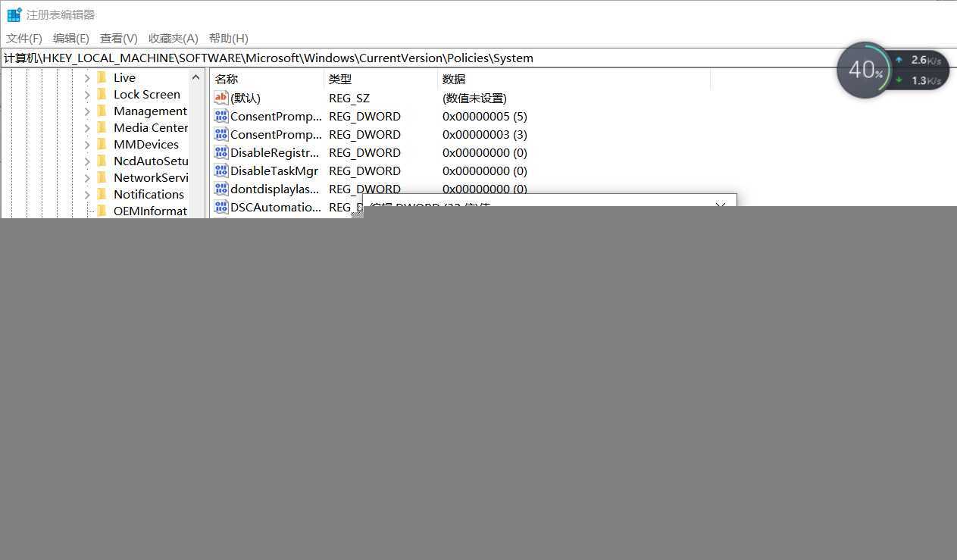The image size is (957, 560).
Task: Click the DWORD icon beside DisableRegistr
Action: [x=221, y=152]
